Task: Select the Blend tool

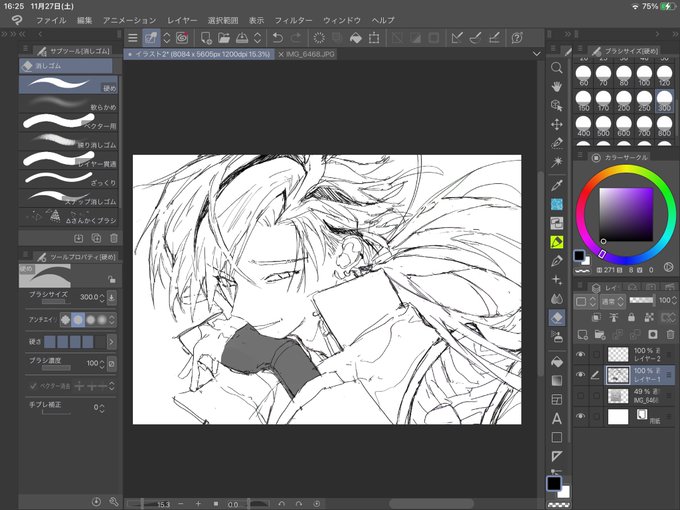Action: 556,299
